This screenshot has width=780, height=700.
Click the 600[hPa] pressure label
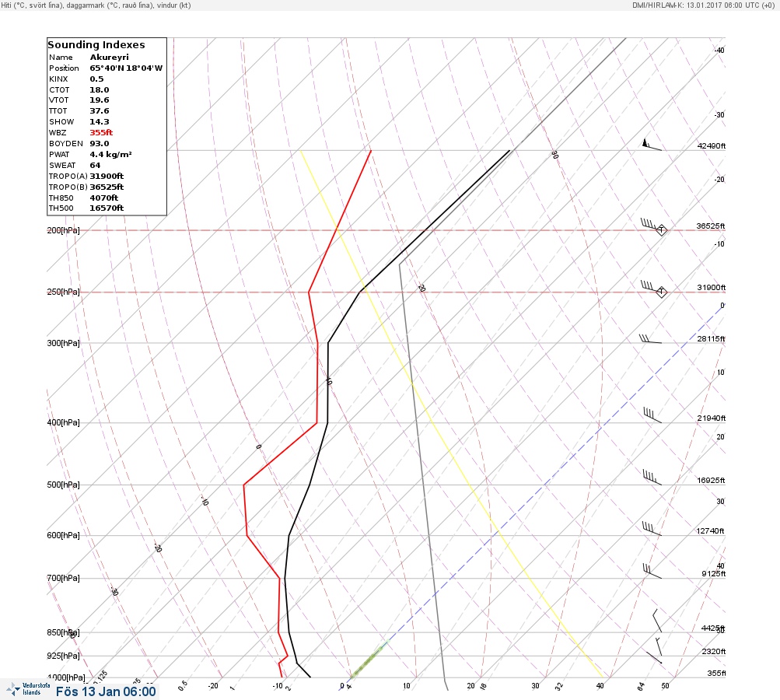(63, 535)
